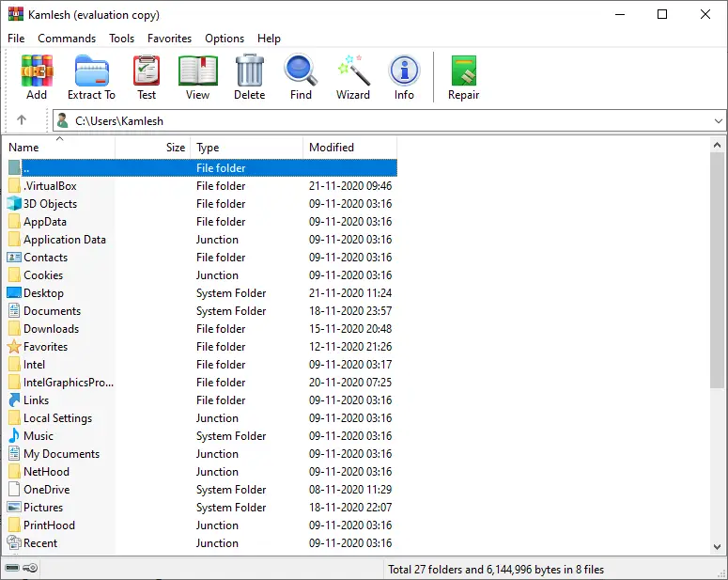
Task: Click the Desktop folder icon
Action: coord(14,292)
